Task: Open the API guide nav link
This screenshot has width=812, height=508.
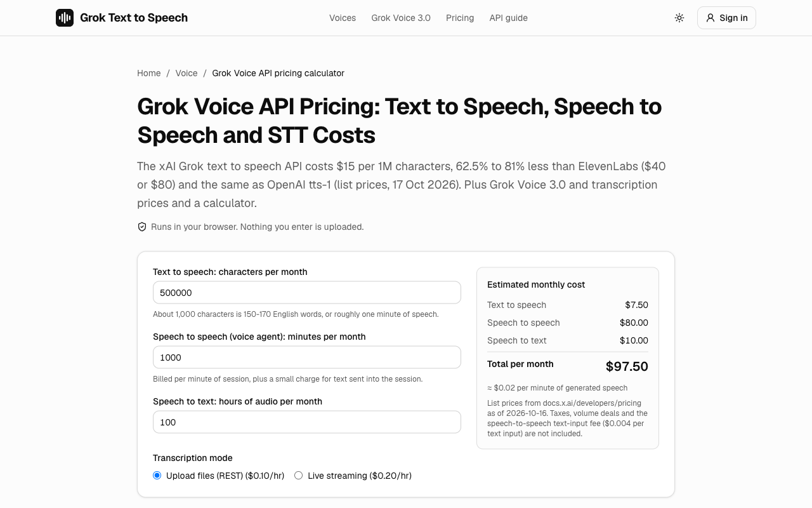Action: (x=509, y=18)
